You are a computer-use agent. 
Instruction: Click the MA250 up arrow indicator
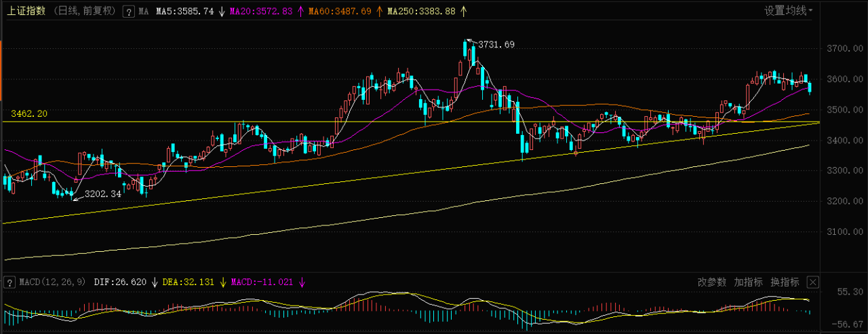pos(463,12)
